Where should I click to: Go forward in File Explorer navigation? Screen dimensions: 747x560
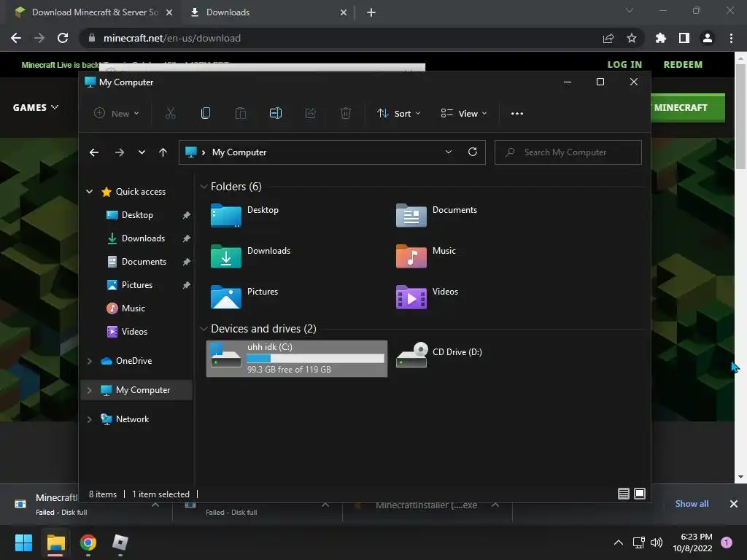point(119,152)
